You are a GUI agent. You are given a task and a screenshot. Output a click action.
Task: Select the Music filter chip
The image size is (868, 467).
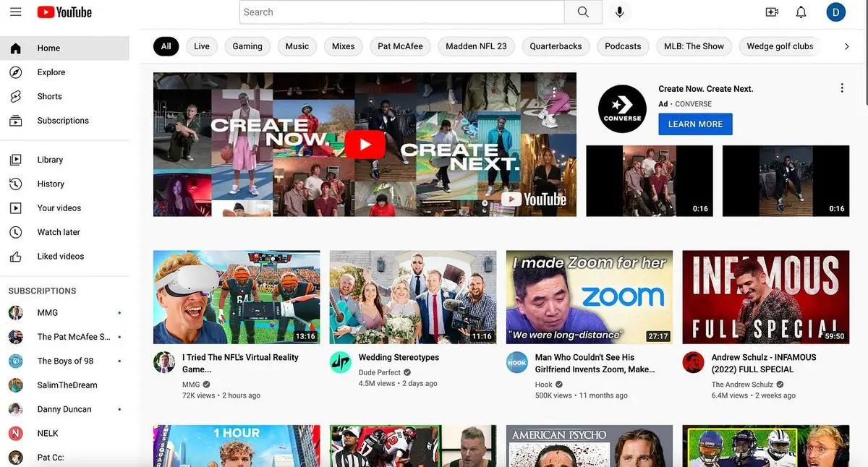pyautogui.click(x=297, y=46)
